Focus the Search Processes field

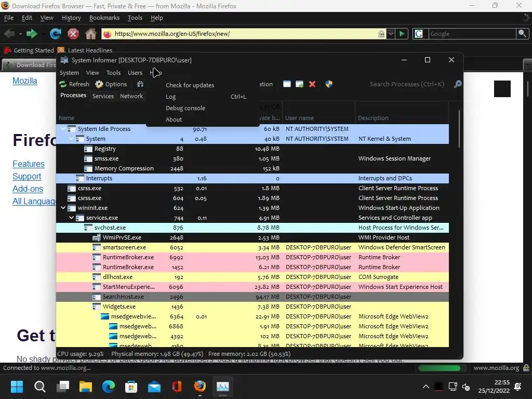pos(406,84)
